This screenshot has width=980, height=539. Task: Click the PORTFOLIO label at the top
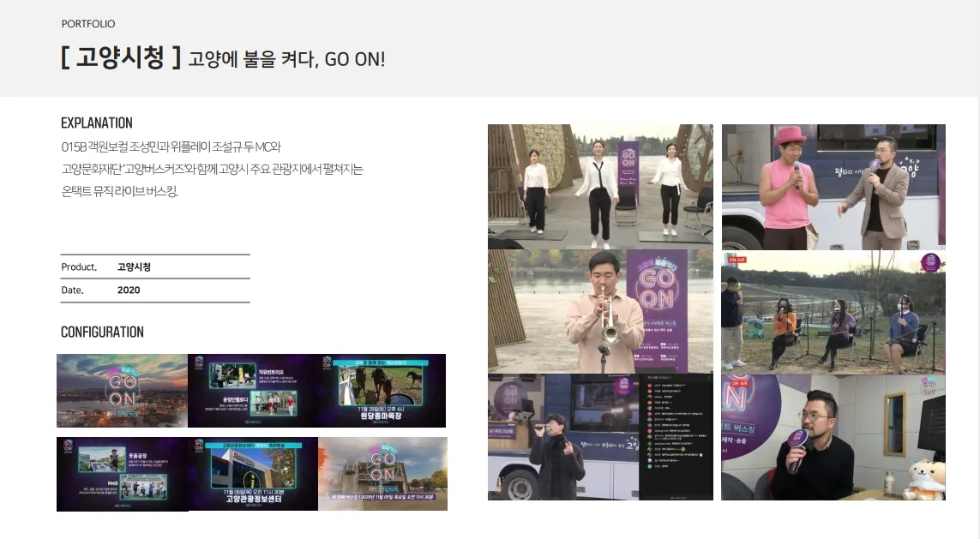coord(88,24)
